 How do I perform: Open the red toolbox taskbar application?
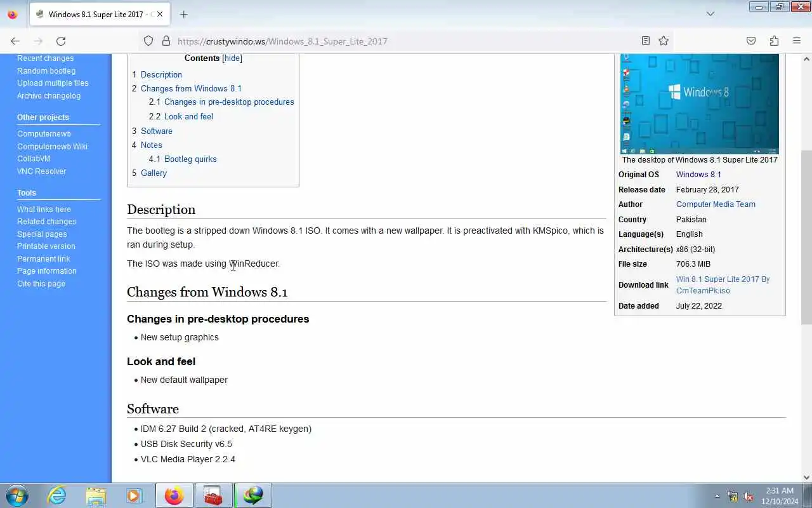tap(214, 495)
